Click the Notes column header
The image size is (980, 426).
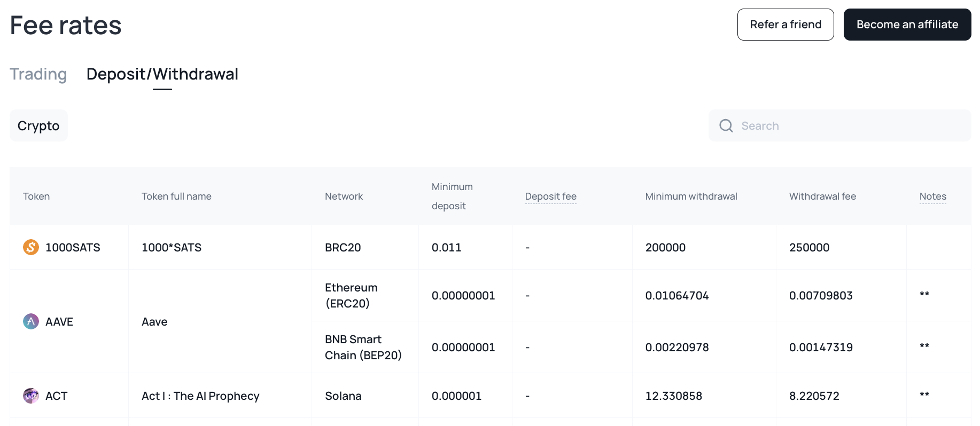pyautogui.click(x=932, y=196)
